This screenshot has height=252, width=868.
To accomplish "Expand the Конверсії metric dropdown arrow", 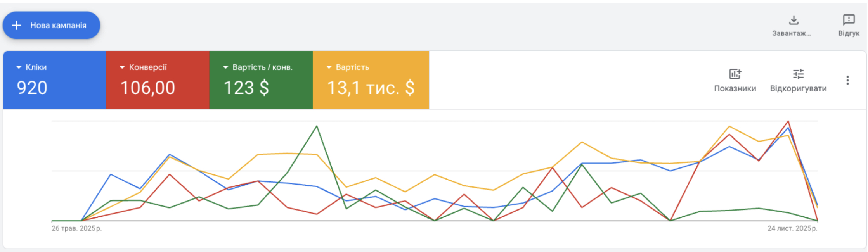I will coord(122,67).
